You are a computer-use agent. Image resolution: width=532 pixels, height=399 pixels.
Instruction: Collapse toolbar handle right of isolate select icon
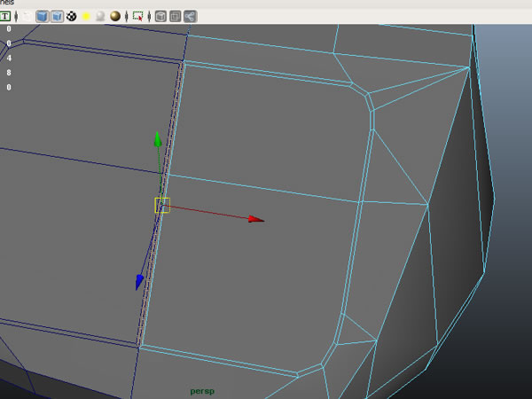tap(151, 16)
